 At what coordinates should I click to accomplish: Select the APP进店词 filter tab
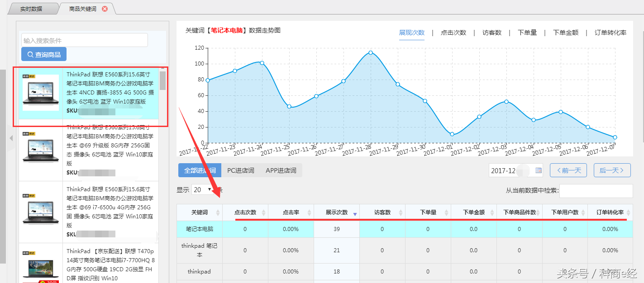point(281,170)
